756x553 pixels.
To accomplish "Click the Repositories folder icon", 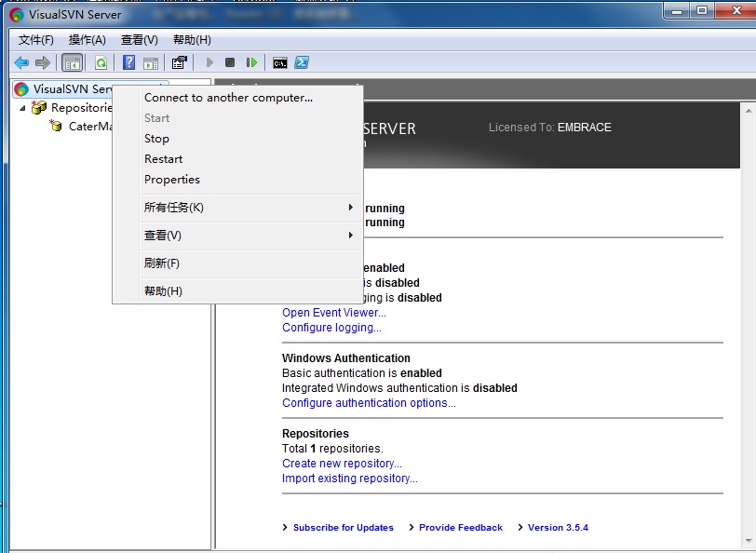I will click(39, 107).
